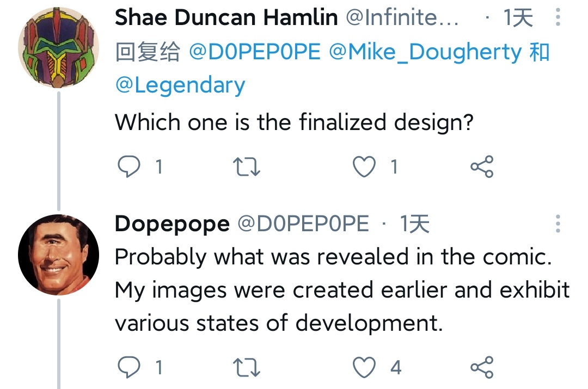Open Shae Duncan Hamlin's profile name
Screen dimensions: 588x389
(x=226, y=17)
